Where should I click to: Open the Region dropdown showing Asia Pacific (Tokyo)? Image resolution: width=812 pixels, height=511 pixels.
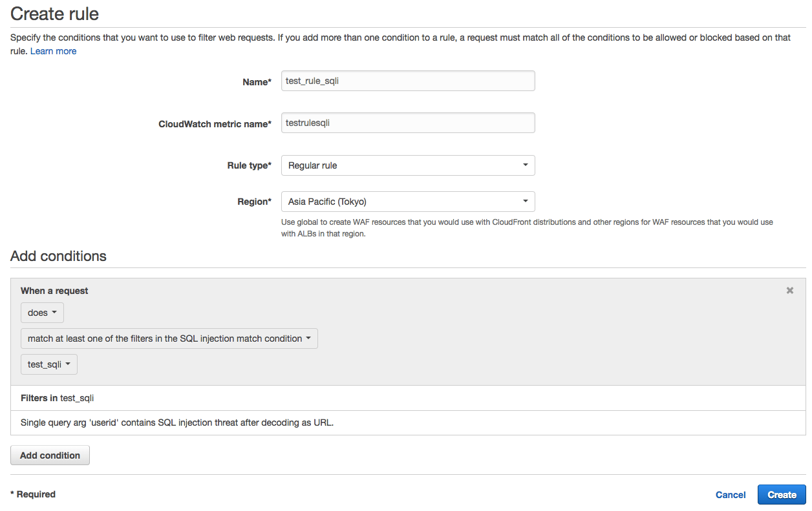tap(408, 202)
